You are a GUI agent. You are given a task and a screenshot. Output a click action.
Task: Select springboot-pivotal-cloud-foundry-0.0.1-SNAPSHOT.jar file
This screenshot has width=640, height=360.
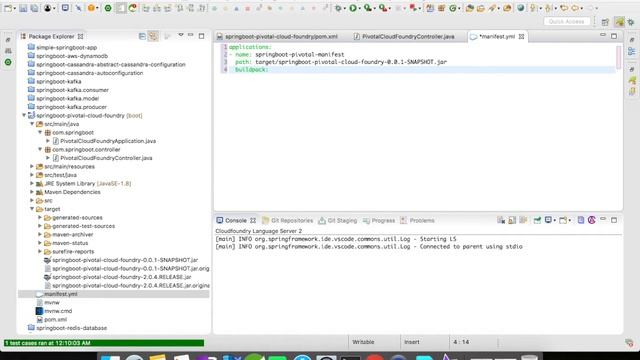click(x=125, y=260)
